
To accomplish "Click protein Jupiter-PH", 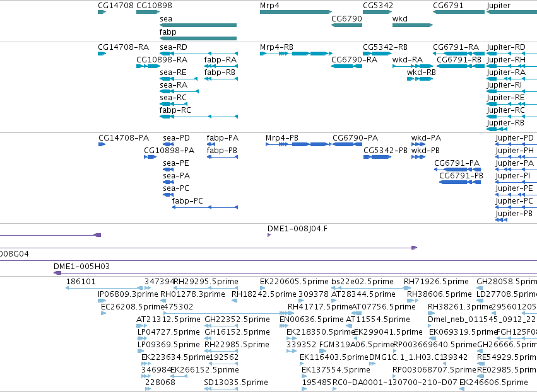I will 516,157.
